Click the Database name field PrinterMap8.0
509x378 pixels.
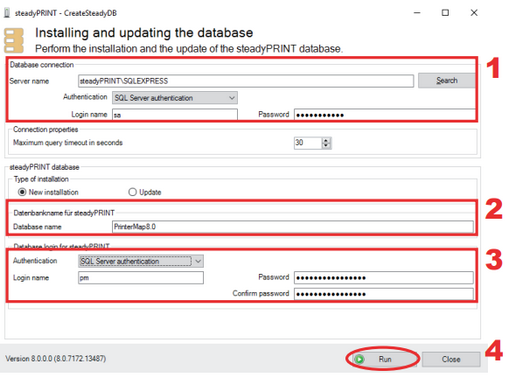click(x=293, y=227)
